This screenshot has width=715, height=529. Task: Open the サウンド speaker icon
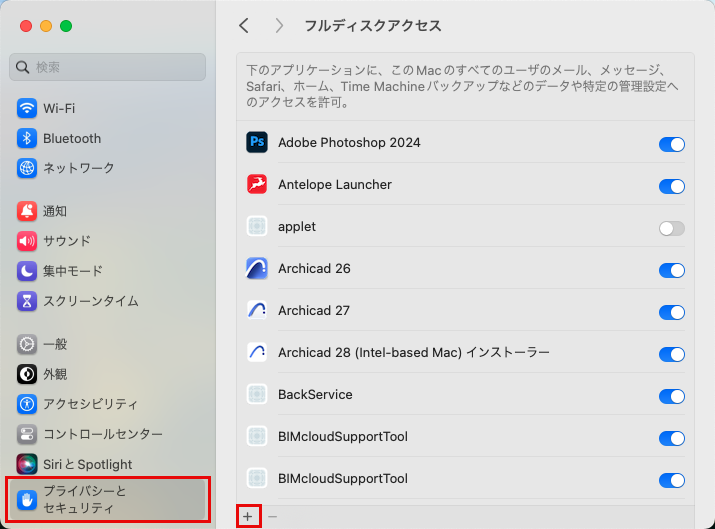tap(27, 241)
